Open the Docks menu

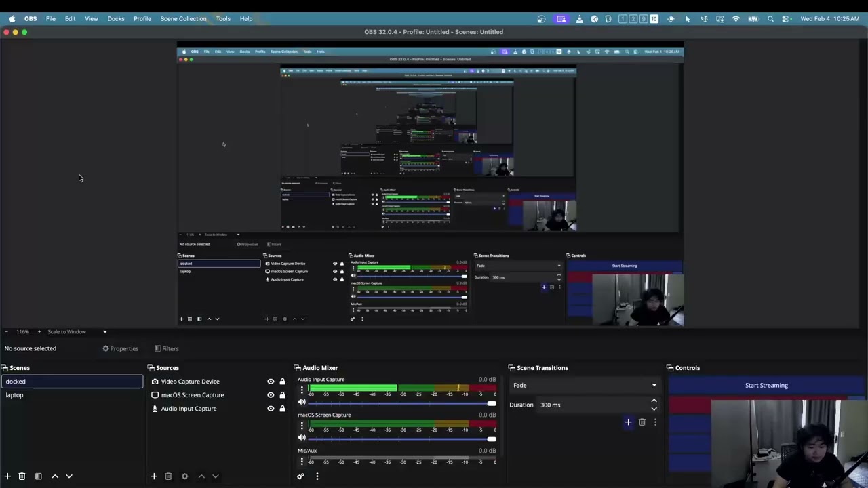click(x=116, y=19)
